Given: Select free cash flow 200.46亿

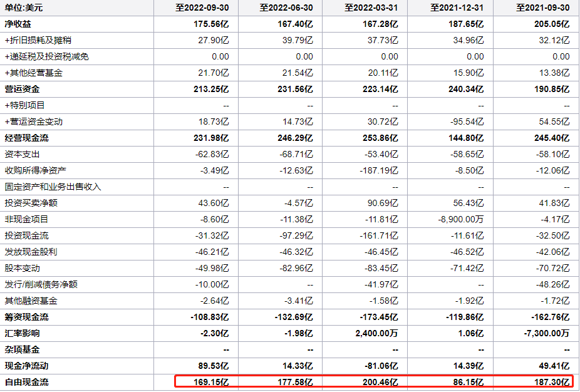Looking at the screenshot, I should [x=381, y=382].
